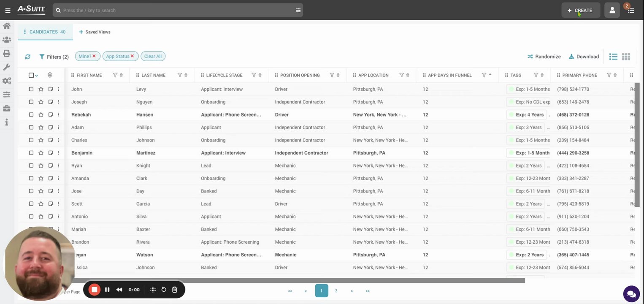Open the App Location column filter
This screenshot has width=644, height=304.
[x=401, y=75]
